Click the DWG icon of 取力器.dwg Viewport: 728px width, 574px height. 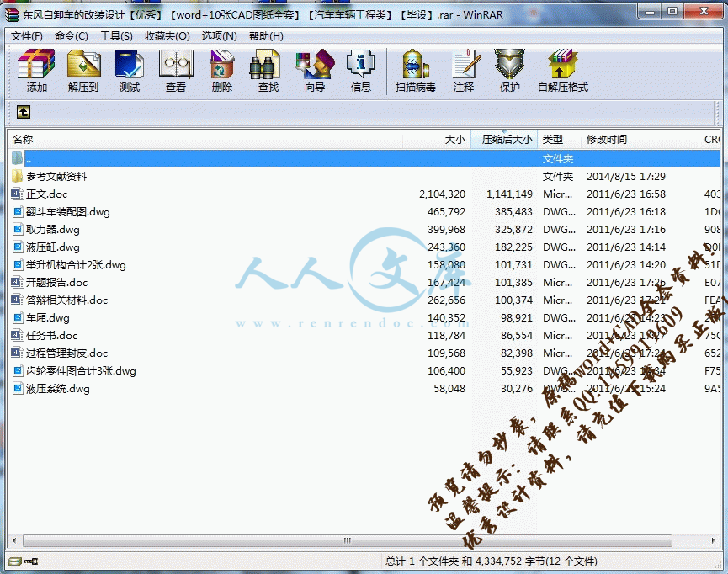(x=18, y=230)
